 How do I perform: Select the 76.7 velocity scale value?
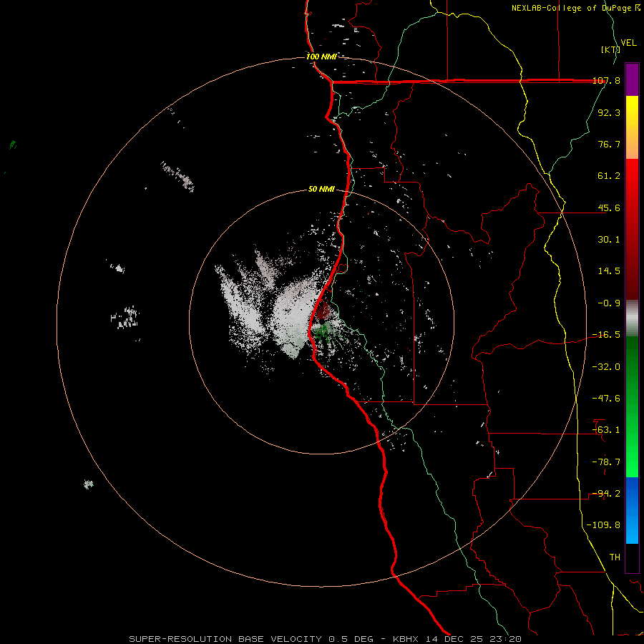click(x=609, y=144)
